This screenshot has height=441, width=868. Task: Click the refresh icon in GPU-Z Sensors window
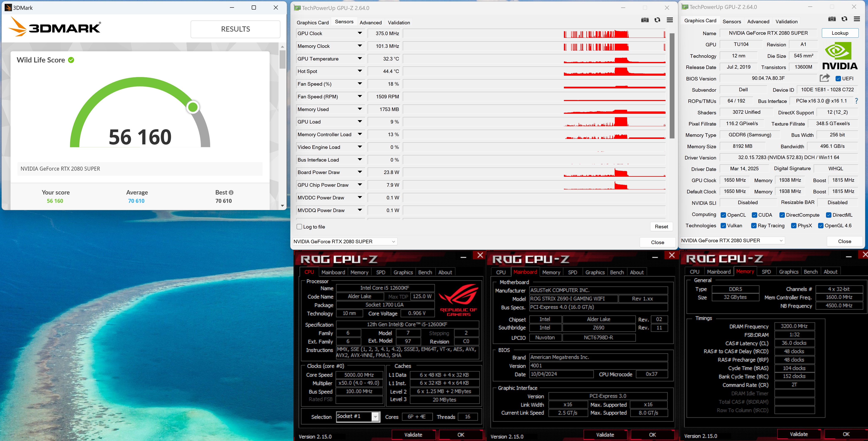[x=657, y=20]
